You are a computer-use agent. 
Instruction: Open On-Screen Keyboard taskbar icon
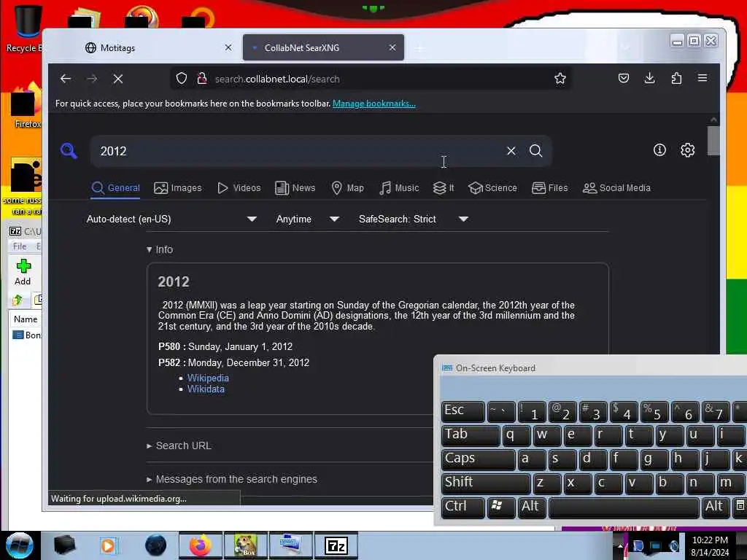point(290,545)
